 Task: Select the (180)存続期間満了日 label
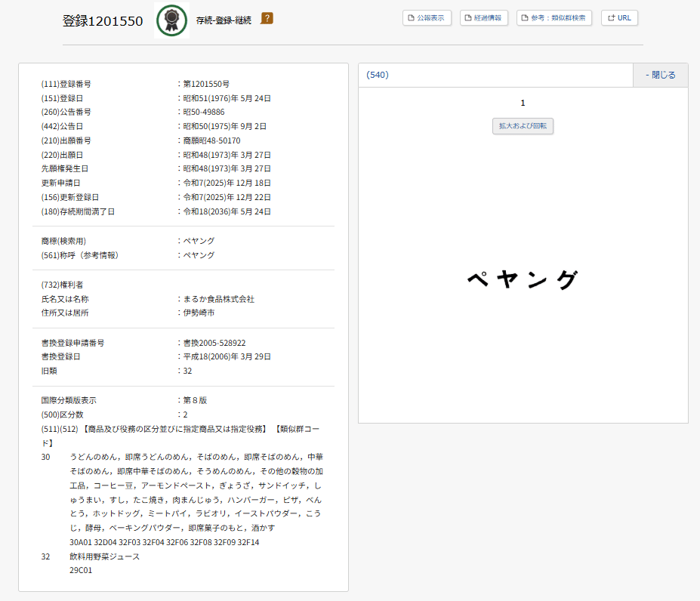click(x=78, y=211)
